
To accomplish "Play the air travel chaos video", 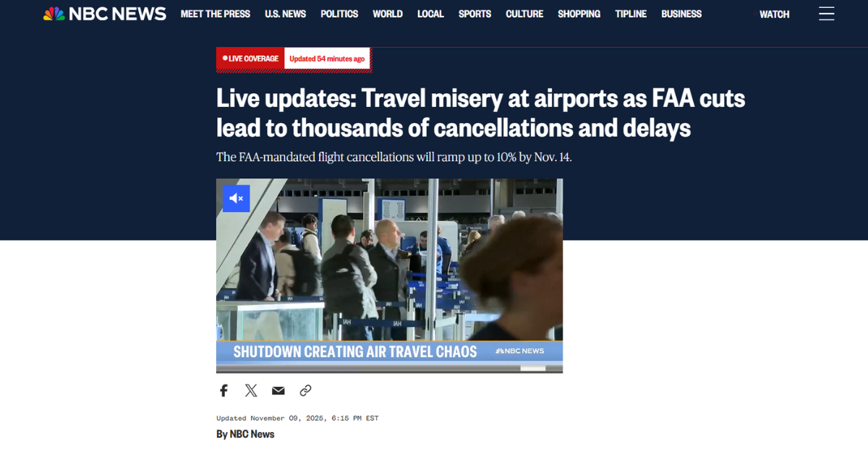I will click(389, 275).
